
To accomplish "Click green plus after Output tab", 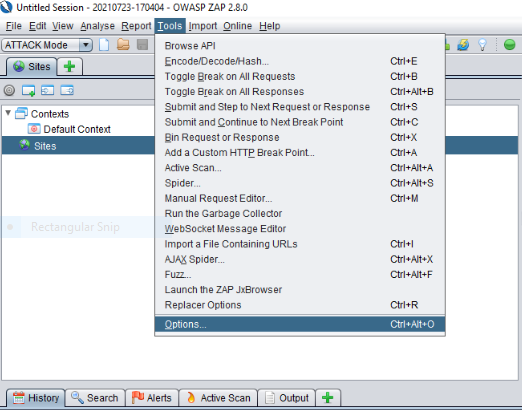I will click(x=328, y=397).
